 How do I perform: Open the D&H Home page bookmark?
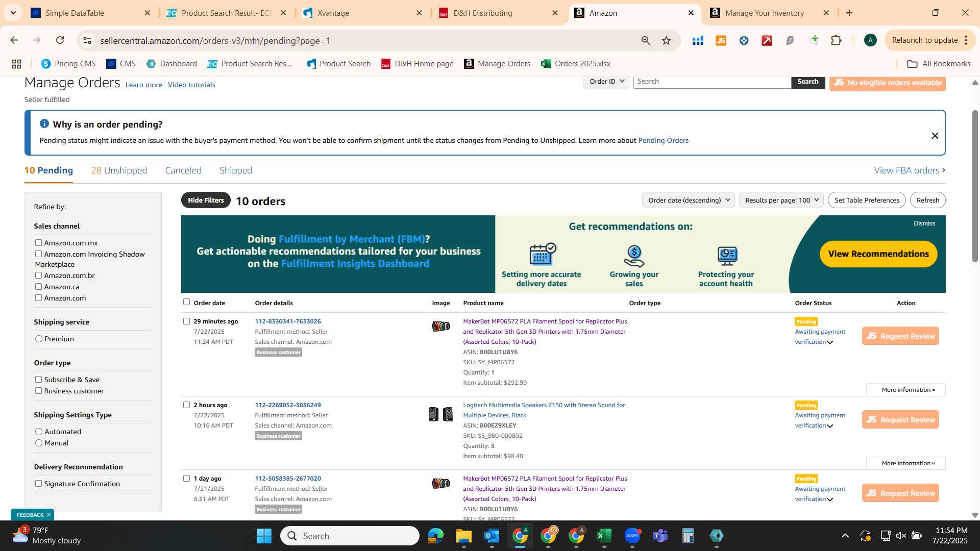coord(418,64)
